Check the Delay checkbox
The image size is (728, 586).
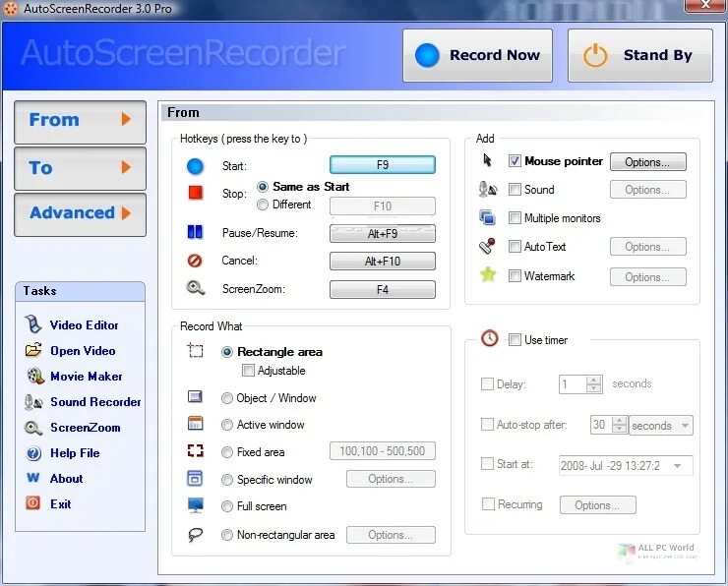pos(487,383)
